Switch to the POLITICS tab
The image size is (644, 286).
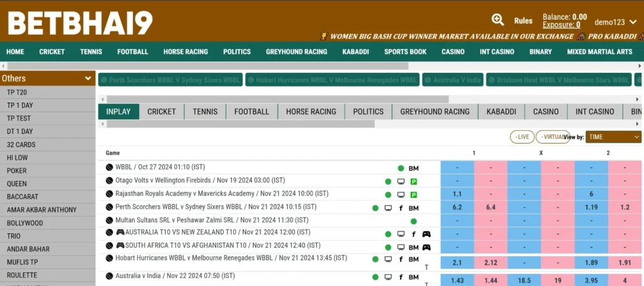(x=369, y=112)
